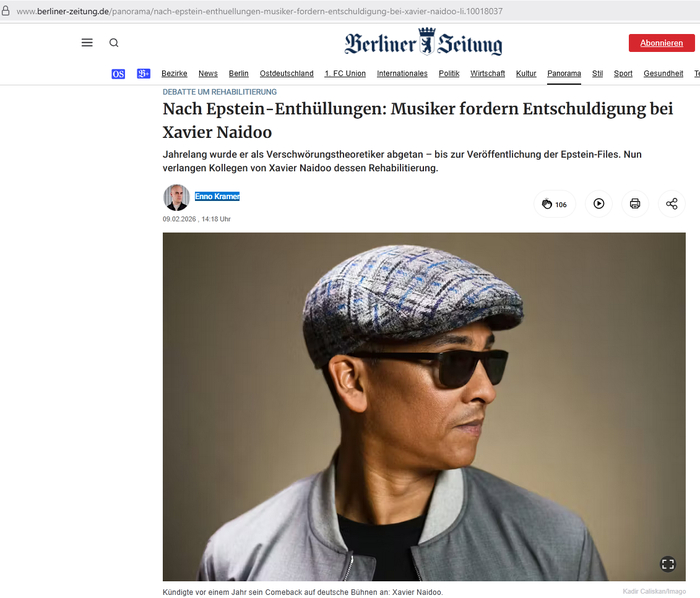Share the article via share icon
Screen dimensions: 700x598
pos(671,204)
